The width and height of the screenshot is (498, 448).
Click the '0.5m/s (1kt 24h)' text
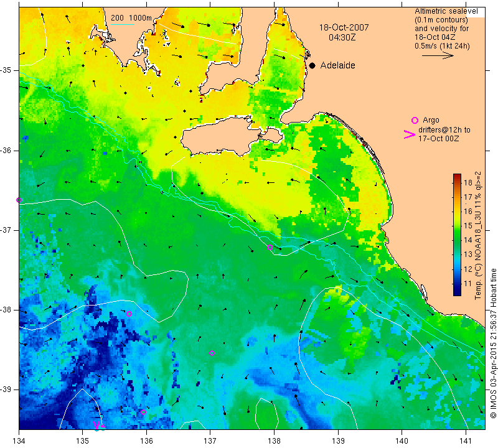pos(442,46)
